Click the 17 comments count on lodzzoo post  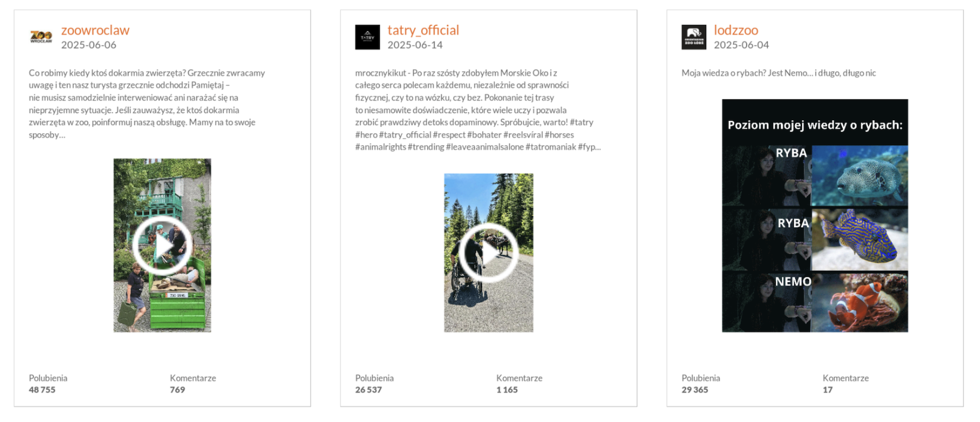[x=828, y=390]
